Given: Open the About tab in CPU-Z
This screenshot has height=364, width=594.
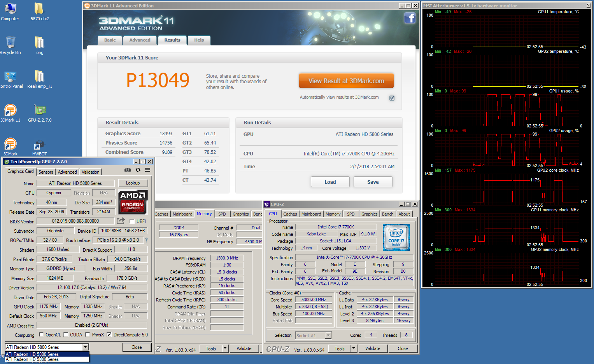Looking at the screenshot, I should click(x=404, y=214).
